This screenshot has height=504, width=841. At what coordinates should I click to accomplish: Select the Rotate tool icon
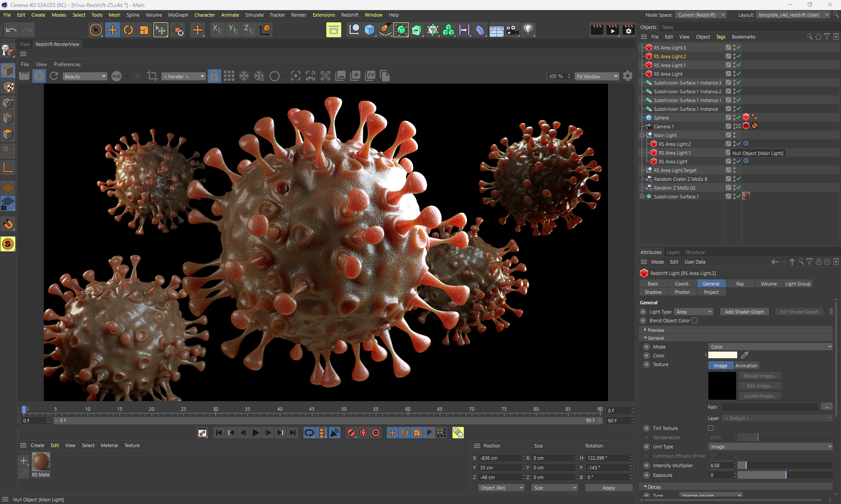pyautogui.click(x=128, y=30)
